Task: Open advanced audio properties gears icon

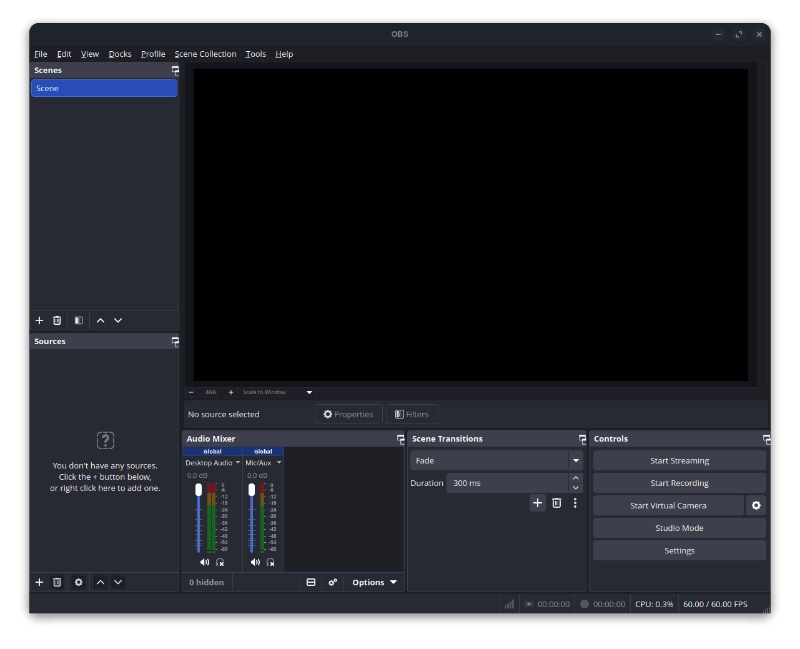Action: point(333,582)
